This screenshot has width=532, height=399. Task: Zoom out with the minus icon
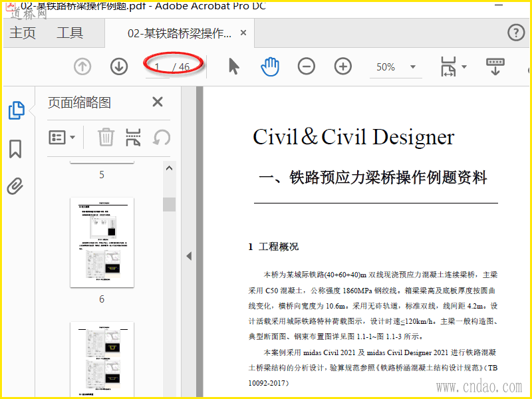(x=306, y=66)
